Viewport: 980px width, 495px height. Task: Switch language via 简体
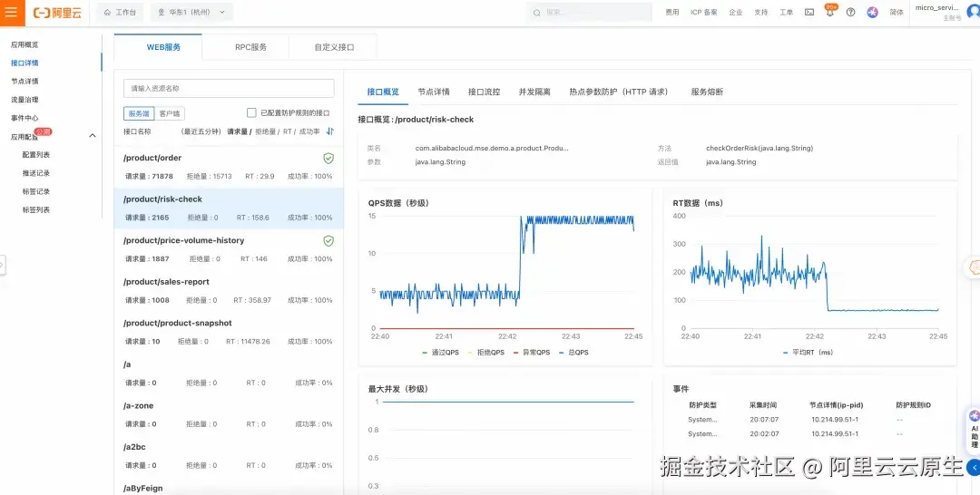897,13
